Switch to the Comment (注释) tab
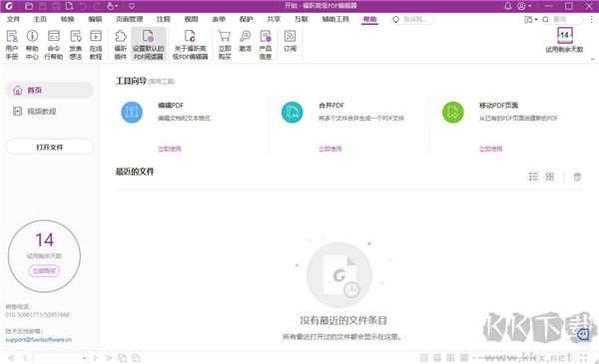The image size is (599, 364). click(163, 19)
